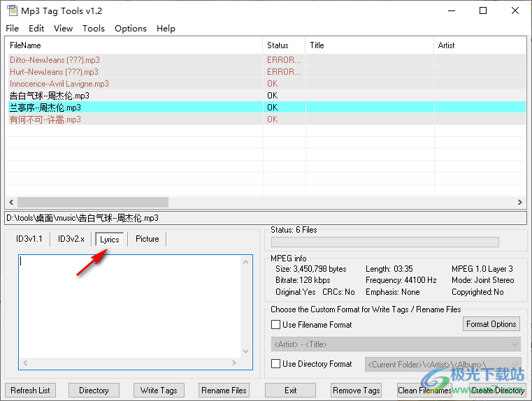532x401 pixels.
Task: Enable Use Filename Format checkbox
Action: click(276, 325)
